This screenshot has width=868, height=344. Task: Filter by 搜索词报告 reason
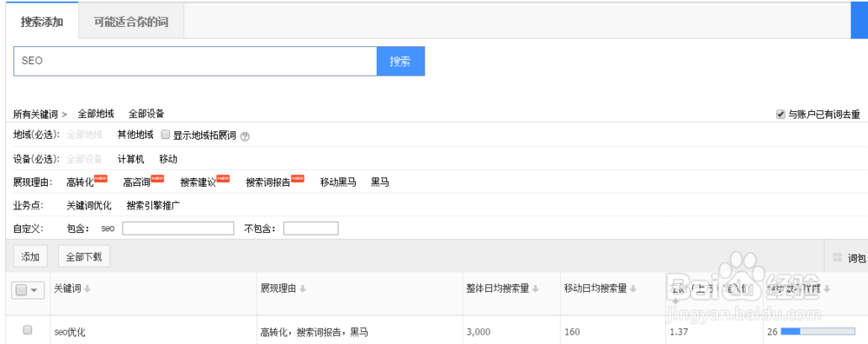pos(268,182)
